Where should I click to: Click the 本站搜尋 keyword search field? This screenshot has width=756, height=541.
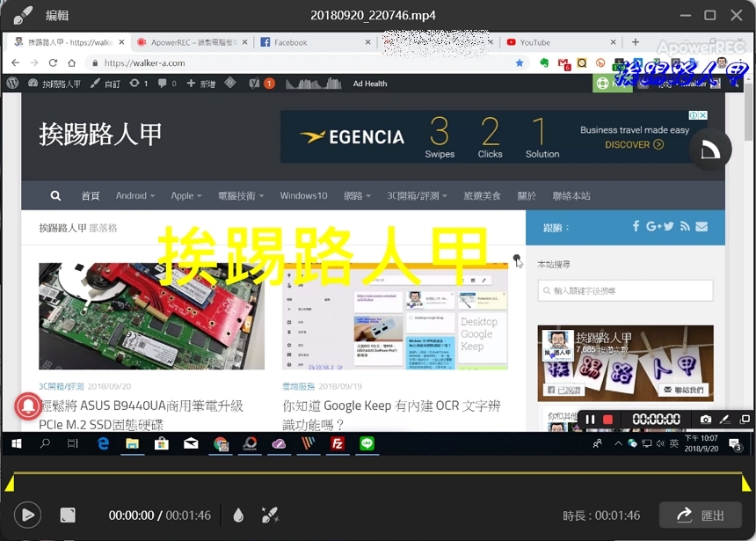pyautogui.click(x=625, y=290)
